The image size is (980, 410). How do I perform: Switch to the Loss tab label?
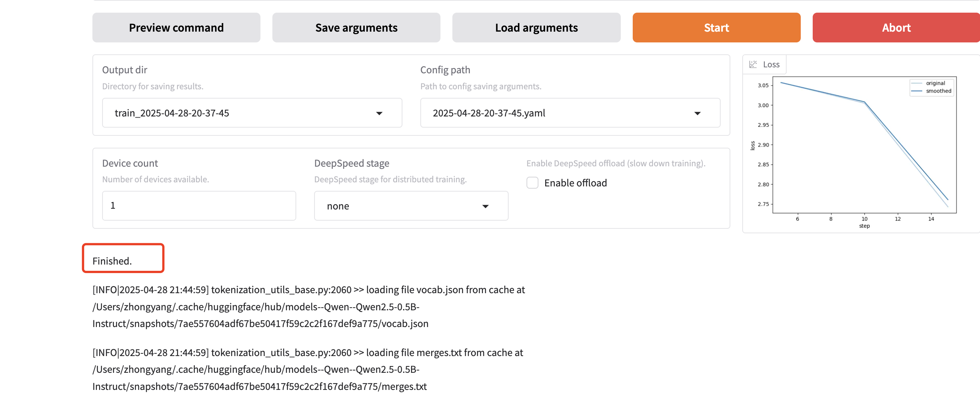pyautogui.click(x=771, y=65)
